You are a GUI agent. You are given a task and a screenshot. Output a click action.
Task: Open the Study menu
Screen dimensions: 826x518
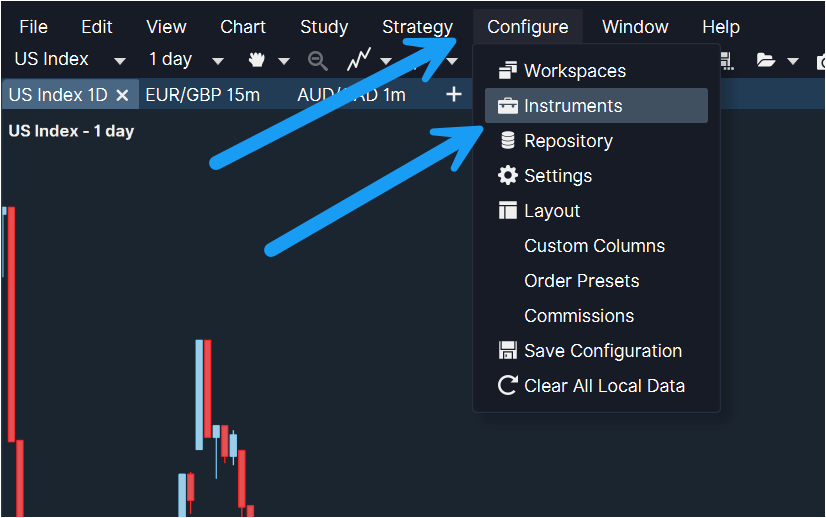(324, 27)
